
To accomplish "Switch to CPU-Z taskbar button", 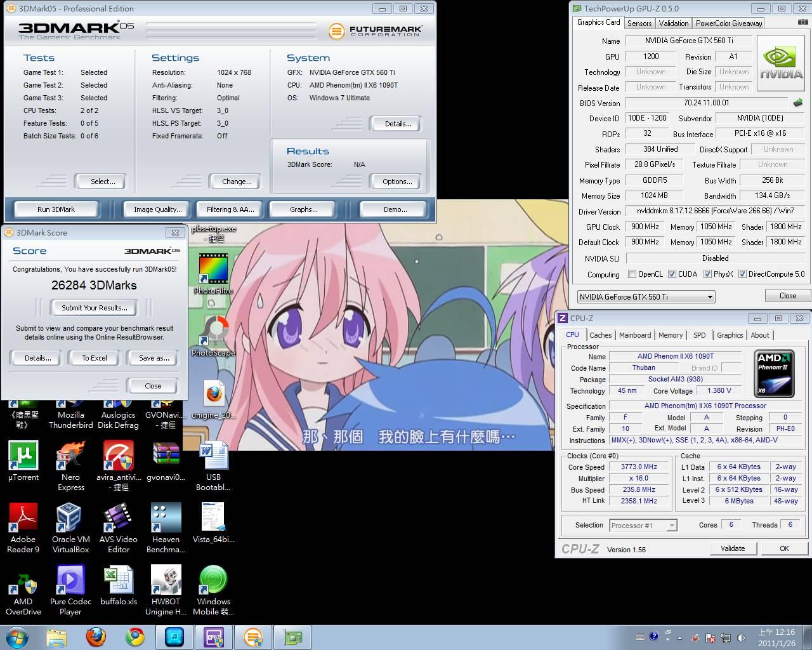I will (x=213, y=637).
